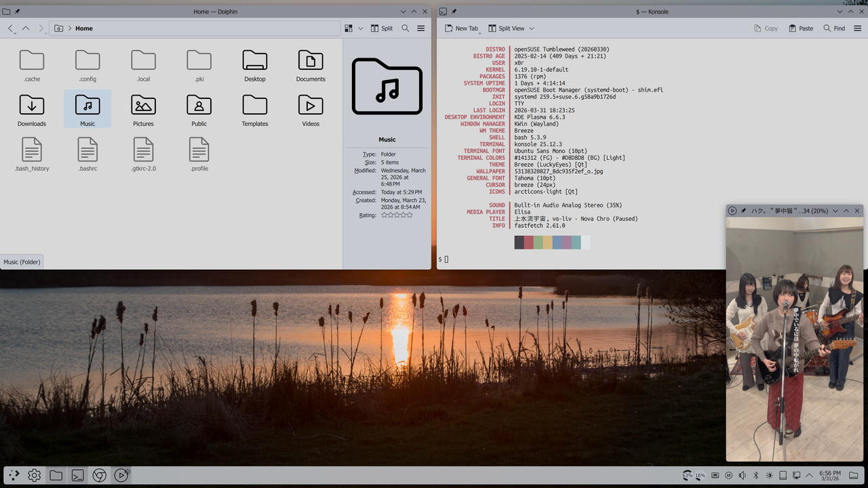Click the view mode icon in Dolphin toolbar

click(349, 28)
